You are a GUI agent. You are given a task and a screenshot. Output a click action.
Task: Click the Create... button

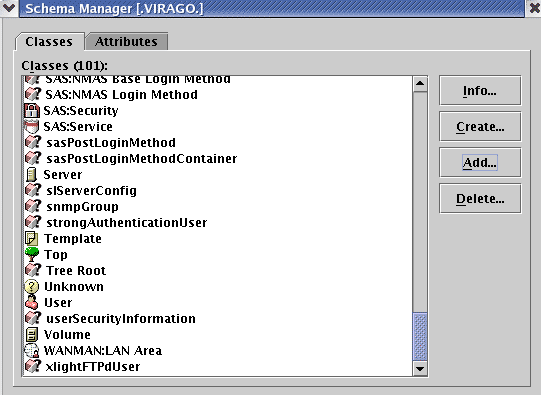[x=480, y=127]
